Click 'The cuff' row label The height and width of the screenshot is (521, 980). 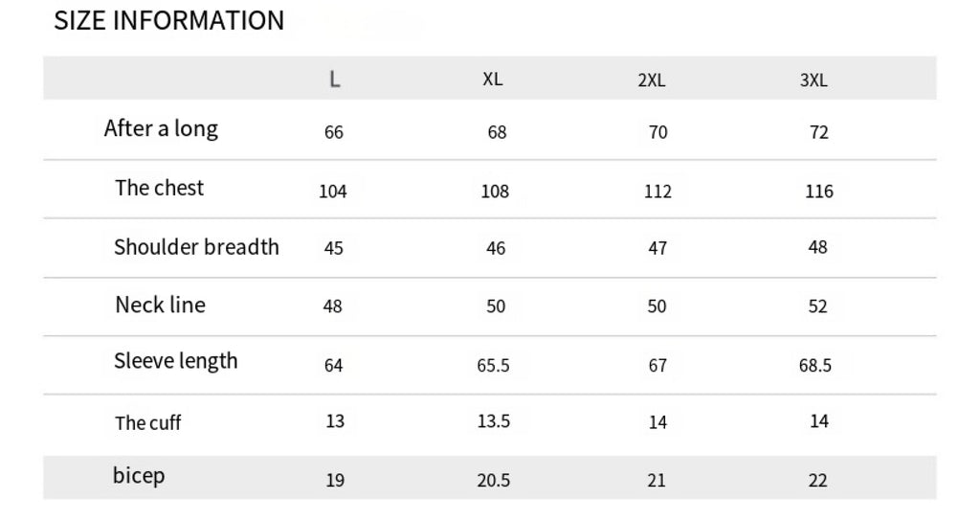coord(147,423)
